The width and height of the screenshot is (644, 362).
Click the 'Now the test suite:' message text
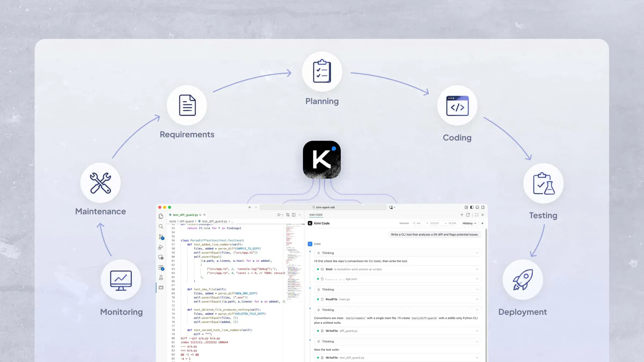327,350
